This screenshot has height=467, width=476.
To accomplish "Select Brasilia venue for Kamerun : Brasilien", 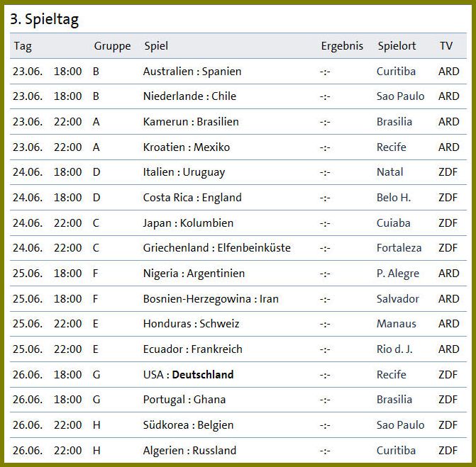I will point(394,122).
